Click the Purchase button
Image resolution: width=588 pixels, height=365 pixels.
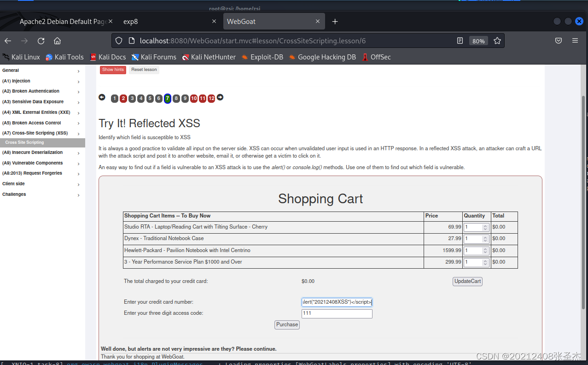(x=287, y=325)
